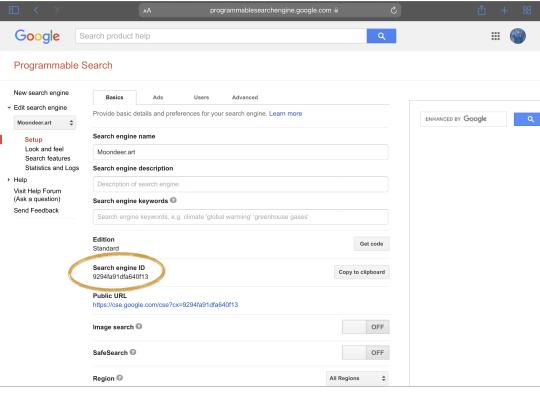This screenshot has width=540, height=405.
Task: Toggle Image search switch on
Action: click(x=365, y=327)
